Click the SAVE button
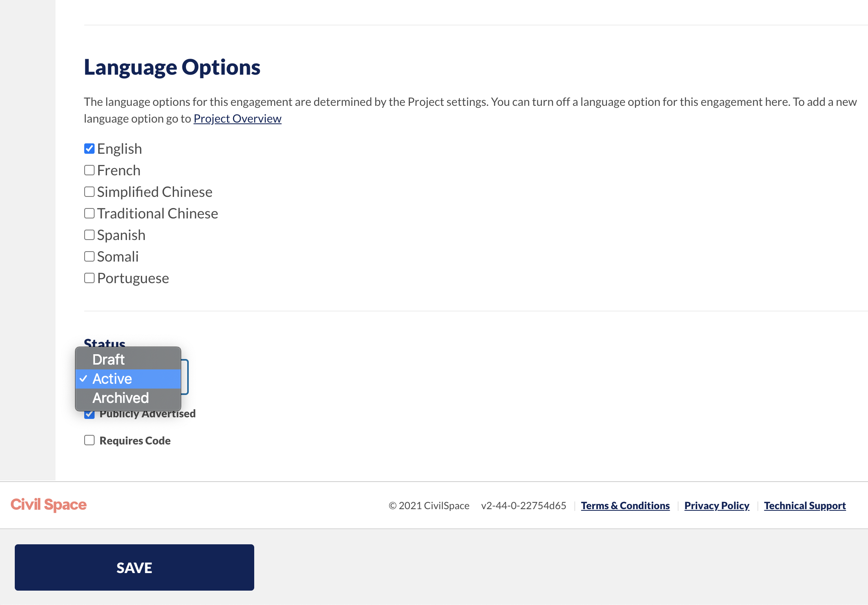Viewport: 868px width, 605px height. coord(134,567)
